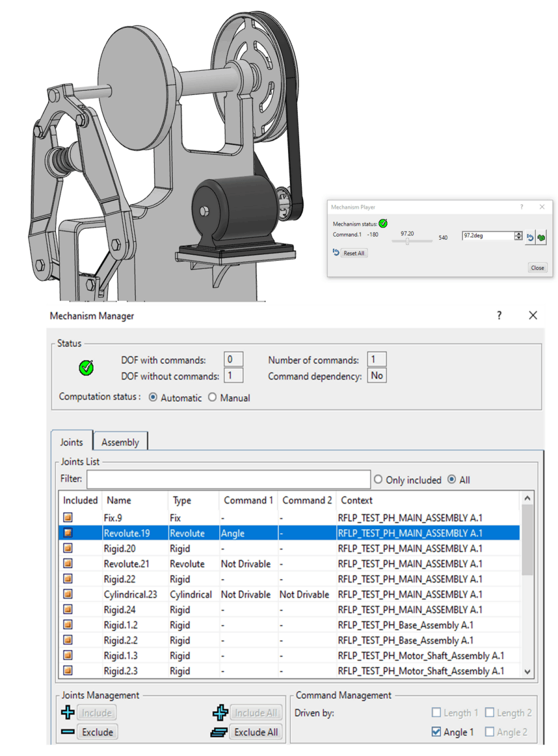Screen dimensions: 558x756
Task: Click the joints Filter text field
Action: 228,480
